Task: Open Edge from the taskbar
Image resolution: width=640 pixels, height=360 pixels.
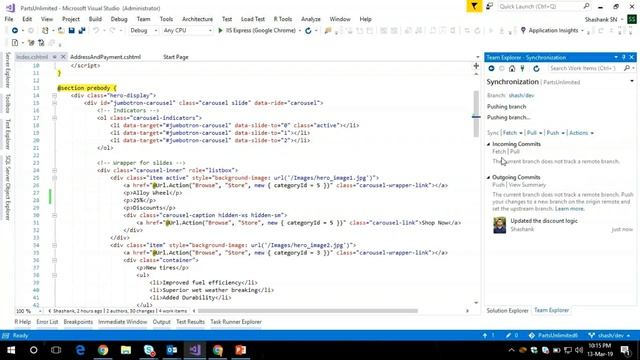Action: coord(80,350)
